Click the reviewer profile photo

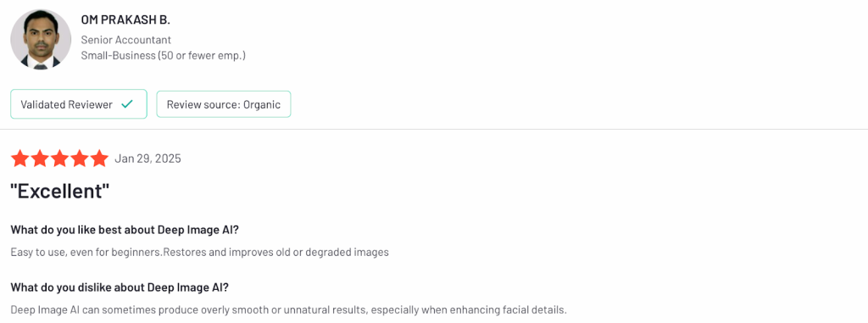tap(41, 39)
